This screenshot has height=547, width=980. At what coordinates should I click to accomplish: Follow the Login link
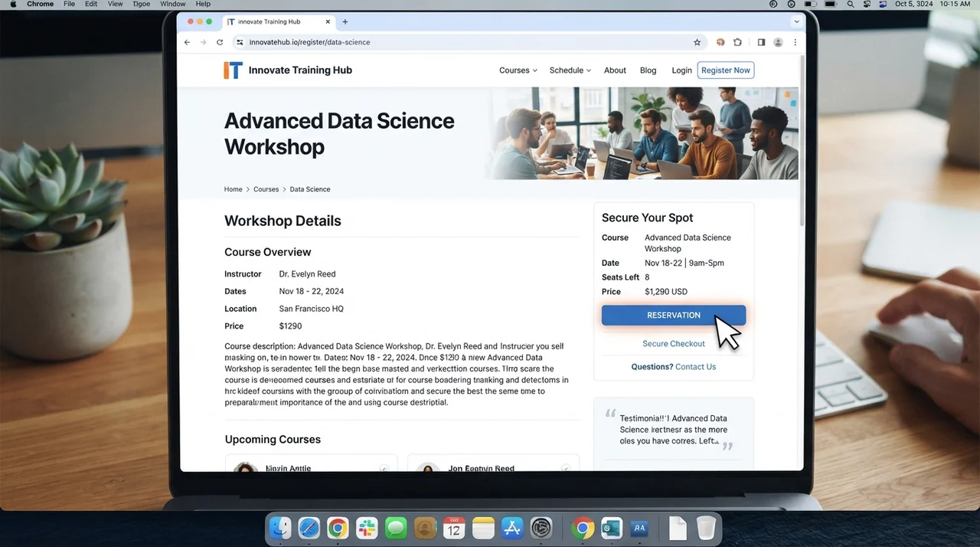681,70
